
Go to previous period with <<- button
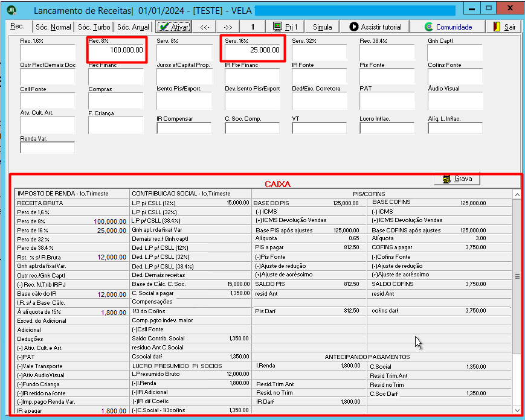tap(205, 27)
